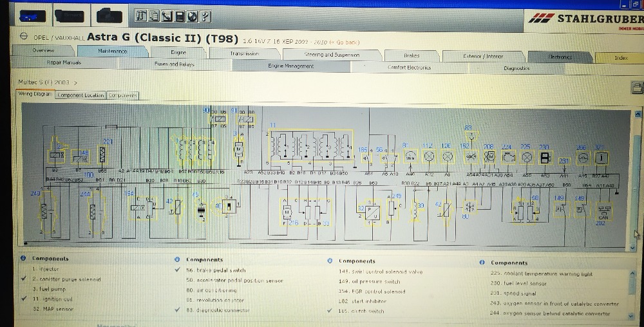Click the print icon right of diagram
This screenshot has width=644, height=327.
(636, 88)
